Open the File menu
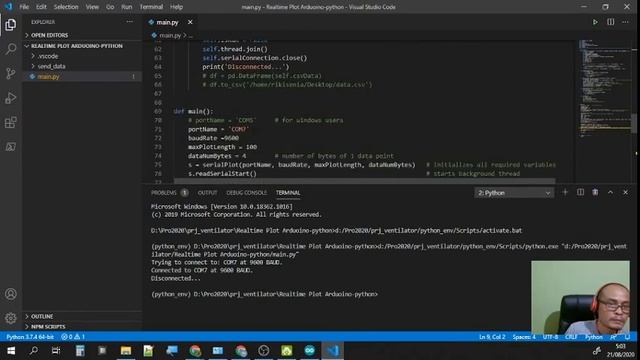640x360 pixels. point(24,7)
